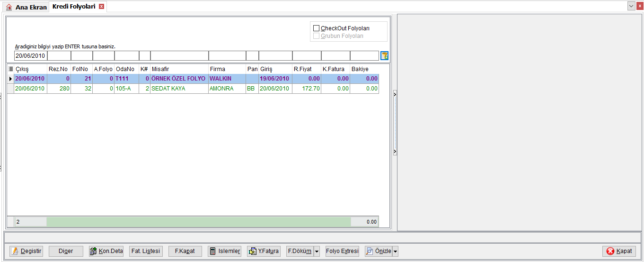Click room number 105-A cell

(x=126, y=89)
